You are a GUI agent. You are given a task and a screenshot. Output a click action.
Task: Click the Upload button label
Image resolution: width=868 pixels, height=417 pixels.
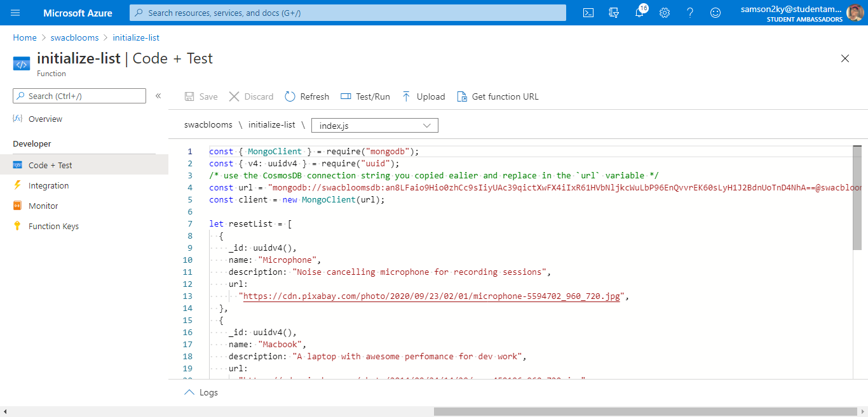click(431, 96)
